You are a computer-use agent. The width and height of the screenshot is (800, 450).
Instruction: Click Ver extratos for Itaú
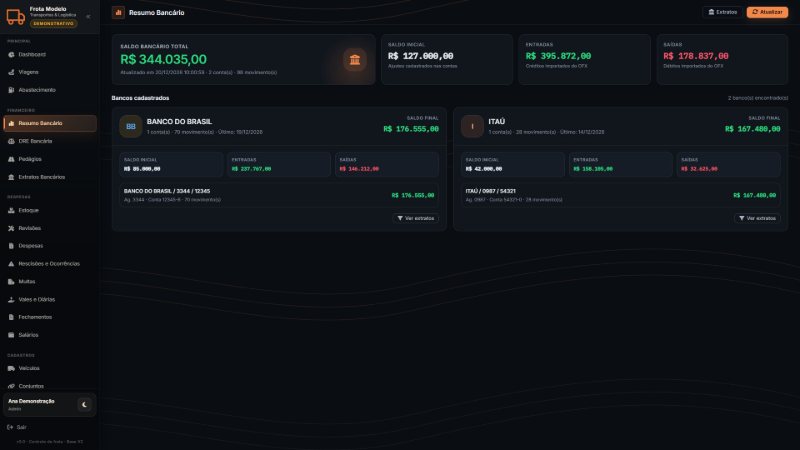point(757,218)
